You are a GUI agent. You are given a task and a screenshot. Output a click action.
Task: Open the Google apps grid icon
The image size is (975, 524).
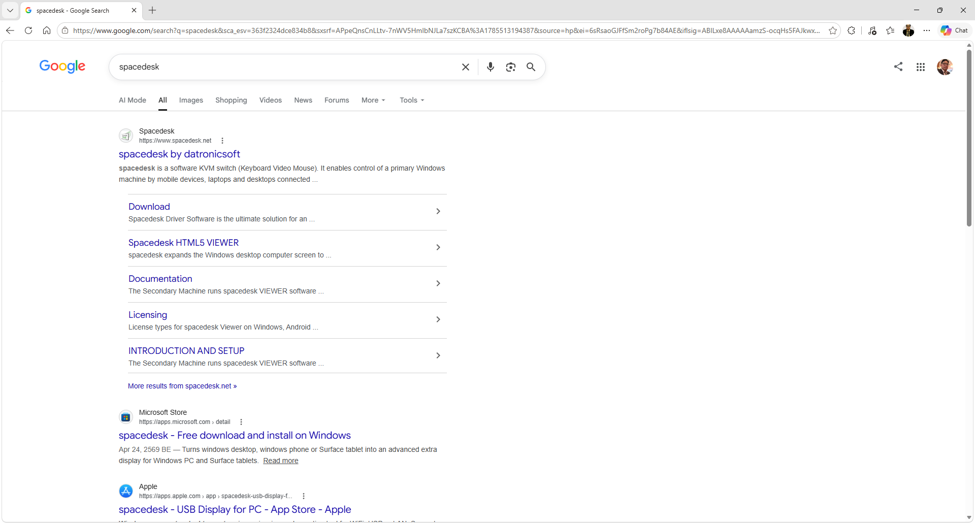920,67
